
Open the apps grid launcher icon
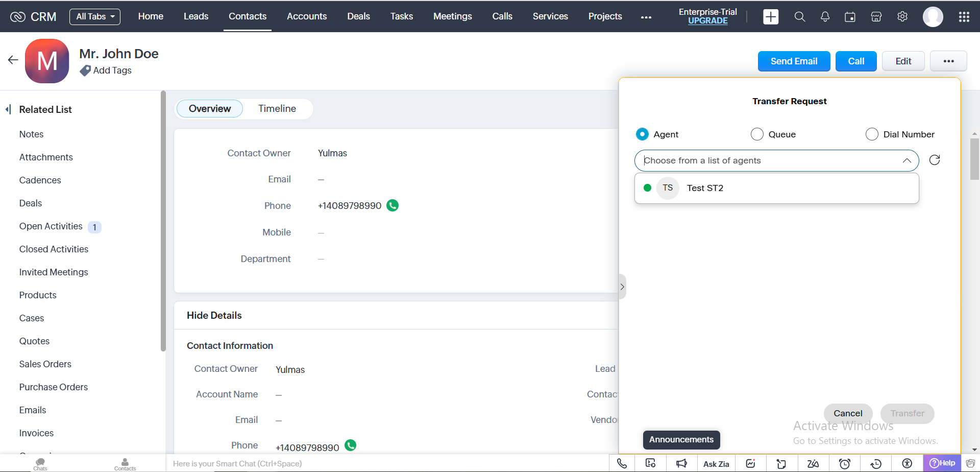964,17
